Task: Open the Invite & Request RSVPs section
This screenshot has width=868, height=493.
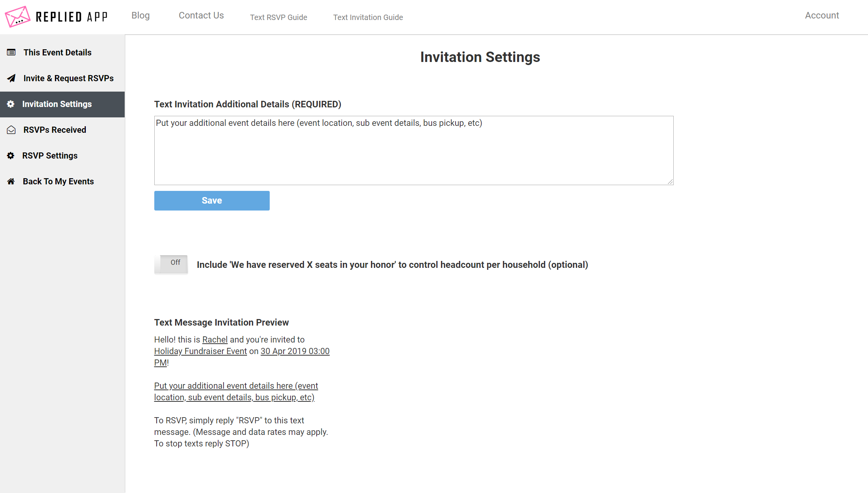Action: (68, 78)
